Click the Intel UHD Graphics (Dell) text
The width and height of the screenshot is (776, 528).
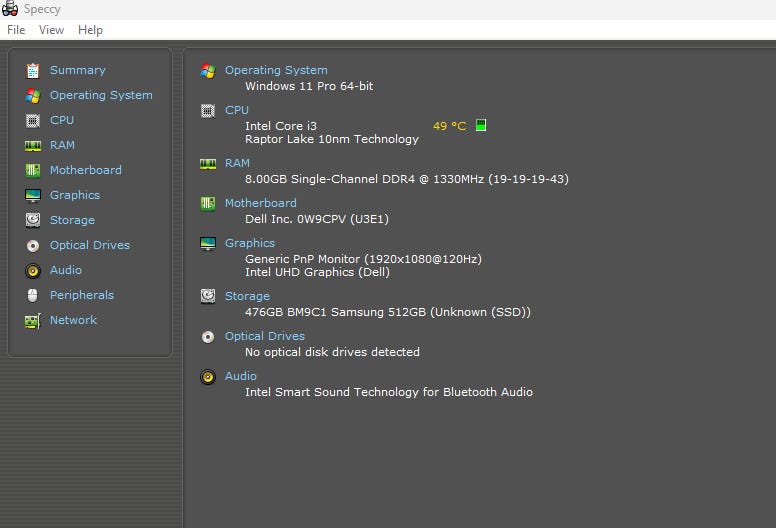(x=317, y=272)
